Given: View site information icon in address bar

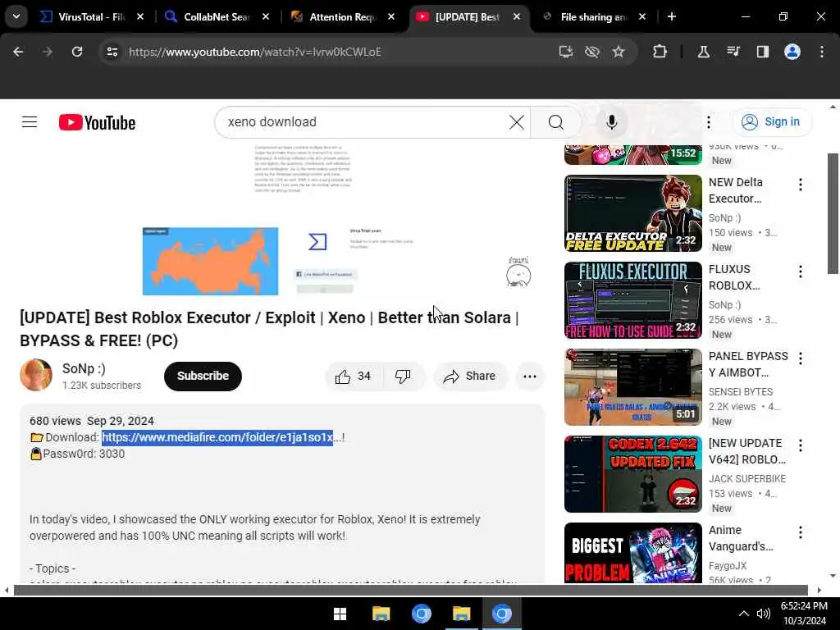Looking at the screenshot, I should click(112, 52).
